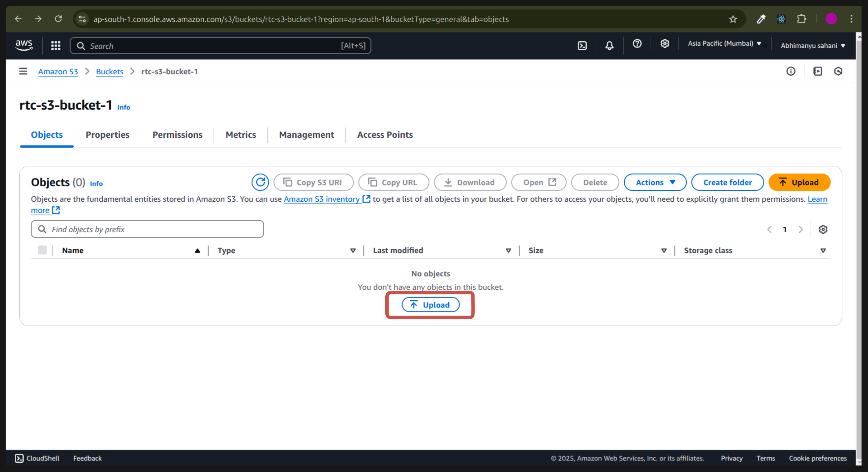Open the Chrome profile avatar
Viewport: 868px width, 472px height.
[x=831, y=19]
